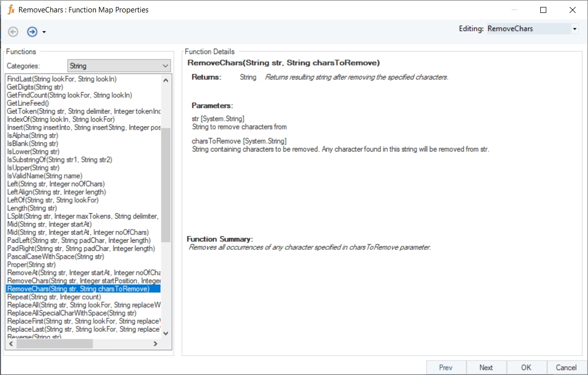Click the forward navigation arrow icon

coord(32,32)
